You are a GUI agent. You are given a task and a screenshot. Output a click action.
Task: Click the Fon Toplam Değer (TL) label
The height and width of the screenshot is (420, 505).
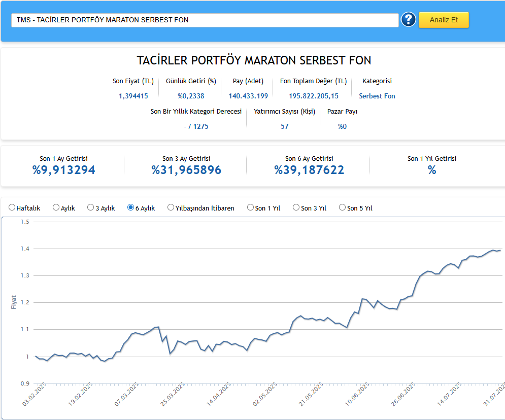pos(313,81)
